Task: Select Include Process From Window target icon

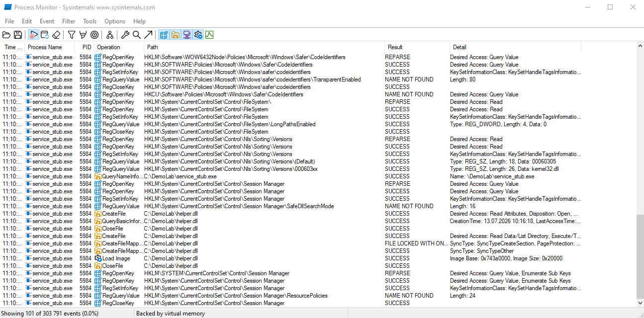Action: [94, 35]
